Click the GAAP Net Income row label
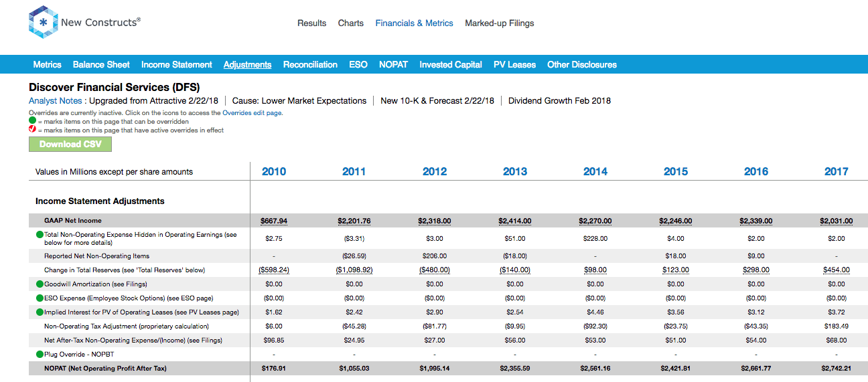The height and width of the screenshot is (382, 868). [73, 221]
